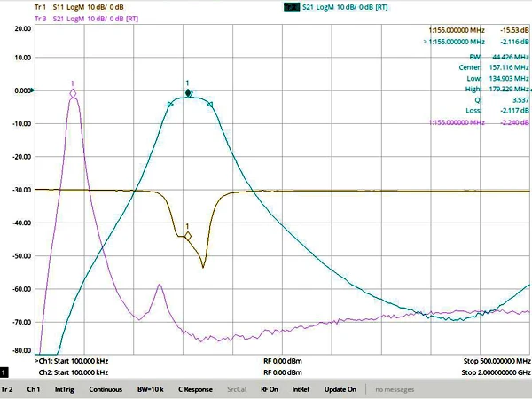This screenshot has width=532, height=399.
Task: Click IntTrig in the status bar
Action: (65, 389)
